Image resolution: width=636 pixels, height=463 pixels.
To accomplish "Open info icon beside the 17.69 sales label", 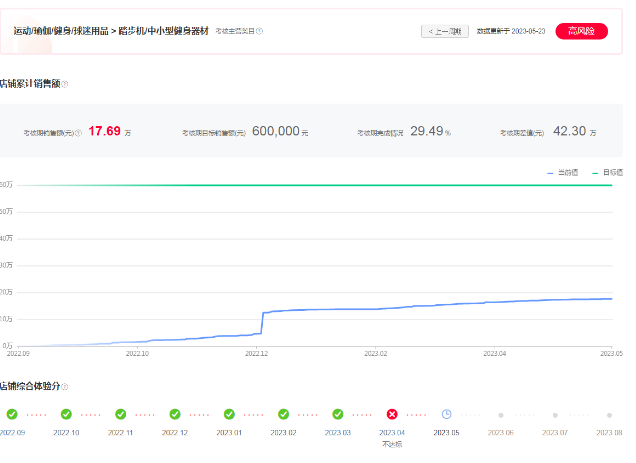I will [x=79, y=133].
